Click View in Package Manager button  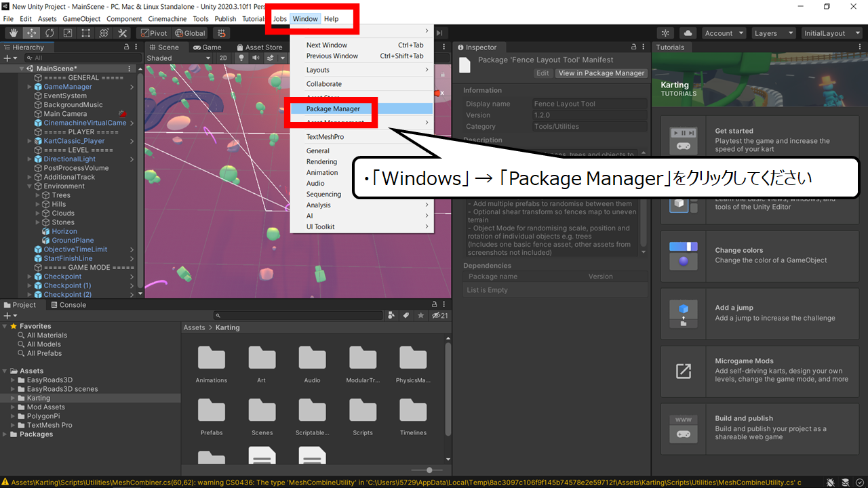(x=601, y=73)
